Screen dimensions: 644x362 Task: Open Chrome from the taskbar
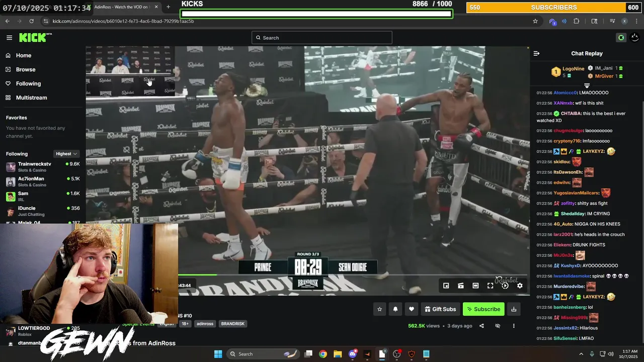[x=323, y=354]
